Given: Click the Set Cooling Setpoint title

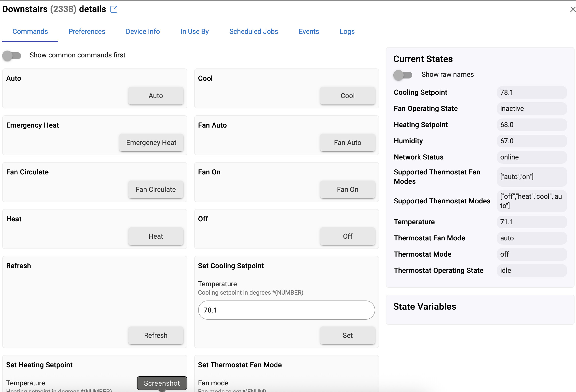Looking at the screenshot, I should click(x=231, y=265).
